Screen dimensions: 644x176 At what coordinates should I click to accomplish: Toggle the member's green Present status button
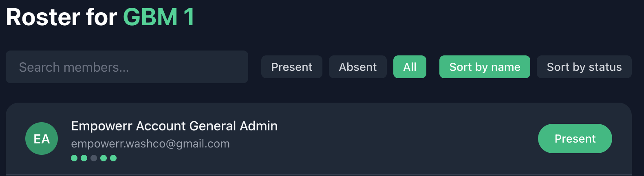tap(575, 139)
